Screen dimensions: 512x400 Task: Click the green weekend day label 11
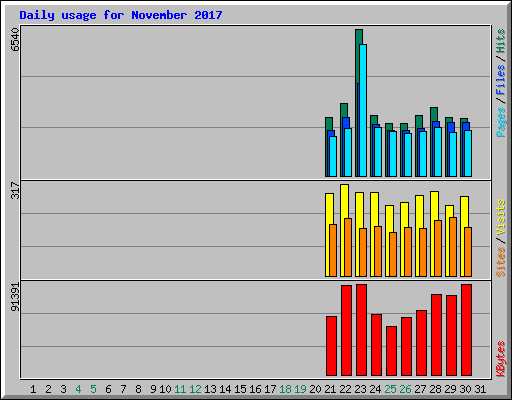(x=180, y=389)
